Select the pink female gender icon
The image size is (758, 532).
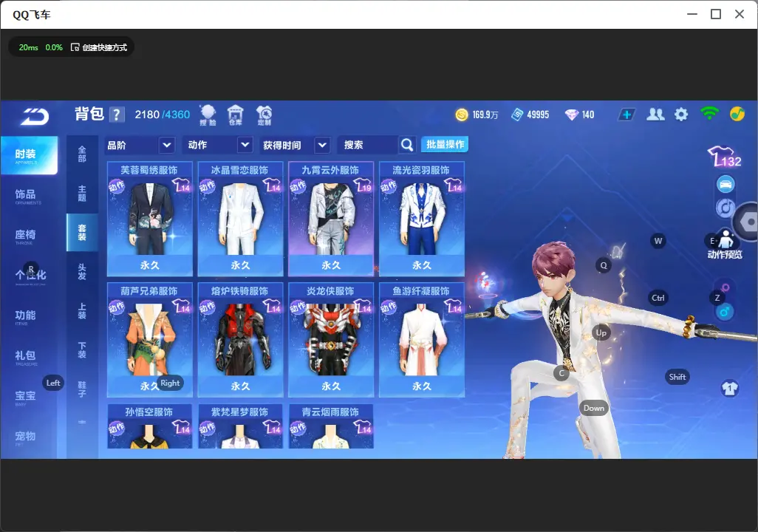click(725, 288)
